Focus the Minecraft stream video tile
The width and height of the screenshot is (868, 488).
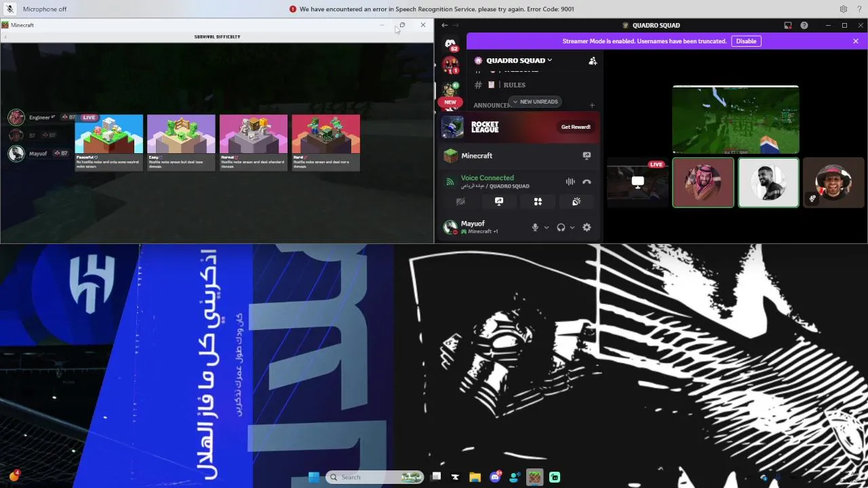[736, 120]
